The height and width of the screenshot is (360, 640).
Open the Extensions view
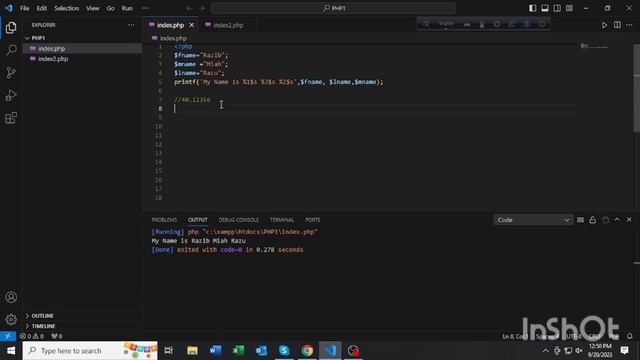click(x=11, y=118)
